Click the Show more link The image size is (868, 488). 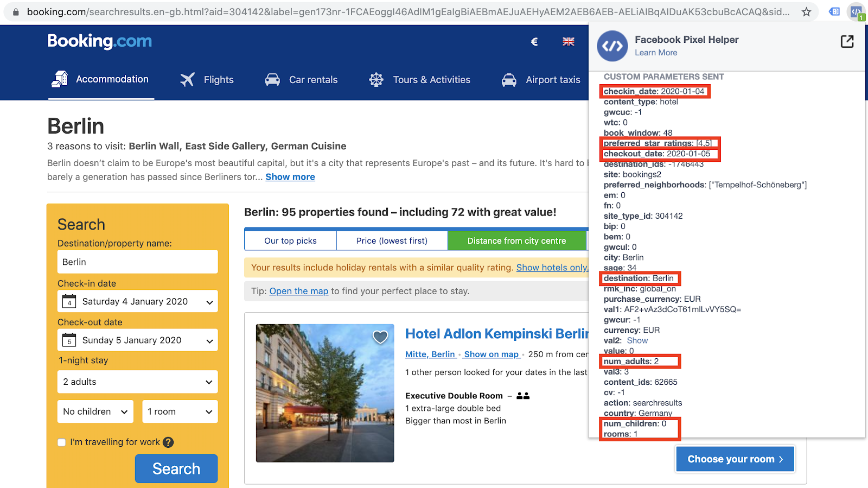tap(290, 177)
